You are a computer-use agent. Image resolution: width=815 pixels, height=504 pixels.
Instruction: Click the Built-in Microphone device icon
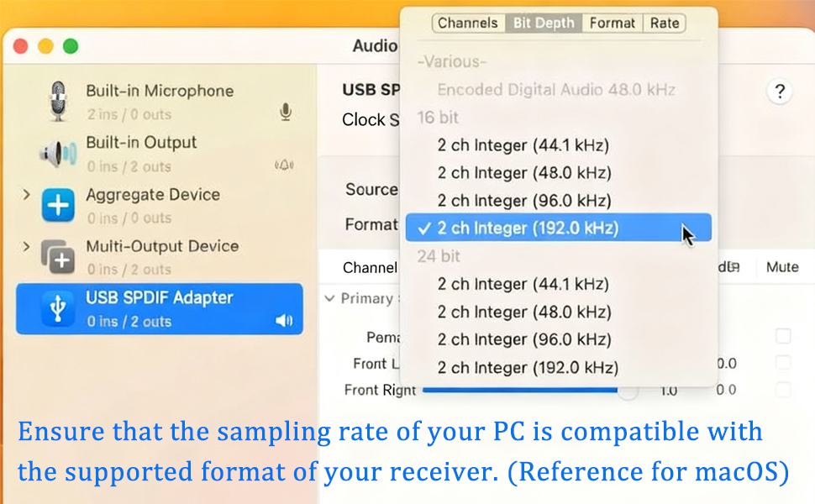(58, 102)
